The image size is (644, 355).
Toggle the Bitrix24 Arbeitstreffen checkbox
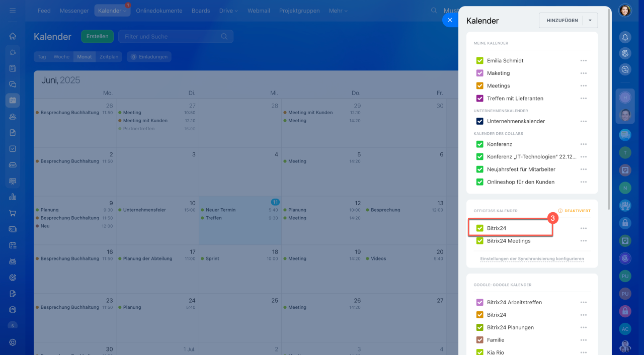pos(479,302)
